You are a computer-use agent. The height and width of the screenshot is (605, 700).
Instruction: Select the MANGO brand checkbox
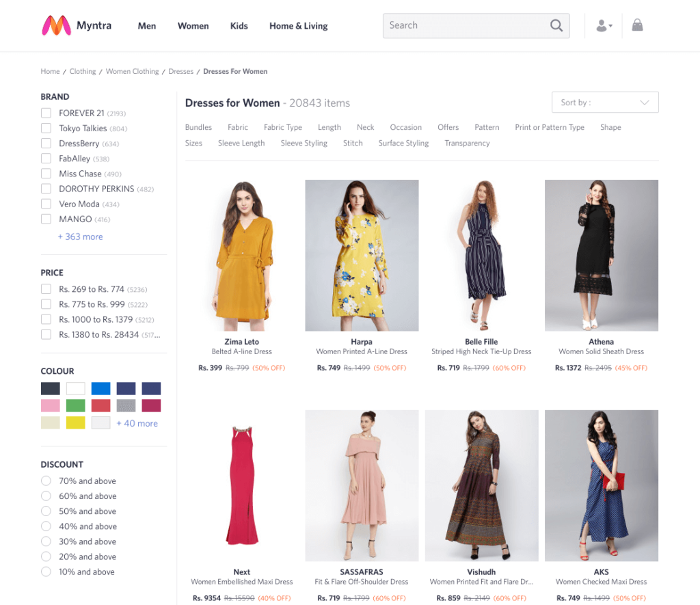tap(46, 219)
